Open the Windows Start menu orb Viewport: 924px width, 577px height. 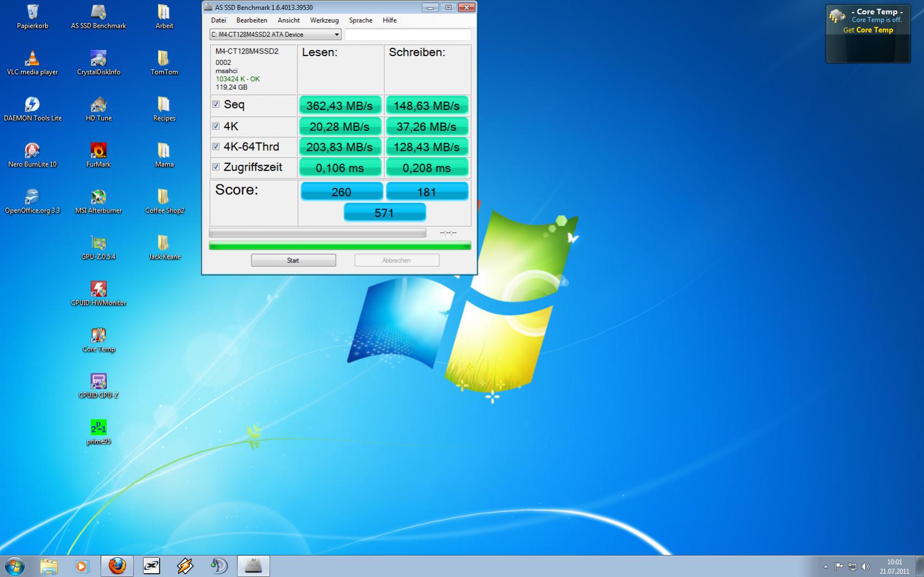click(14, 566)
